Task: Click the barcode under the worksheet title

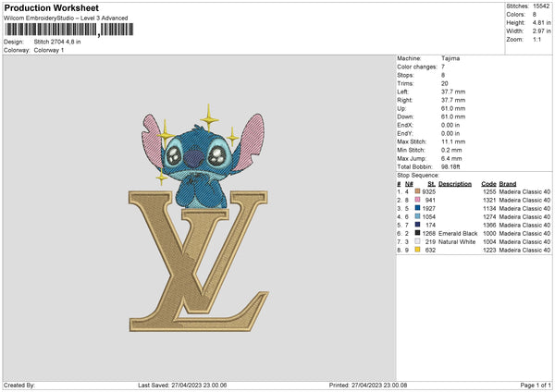Action: (69, 30)
